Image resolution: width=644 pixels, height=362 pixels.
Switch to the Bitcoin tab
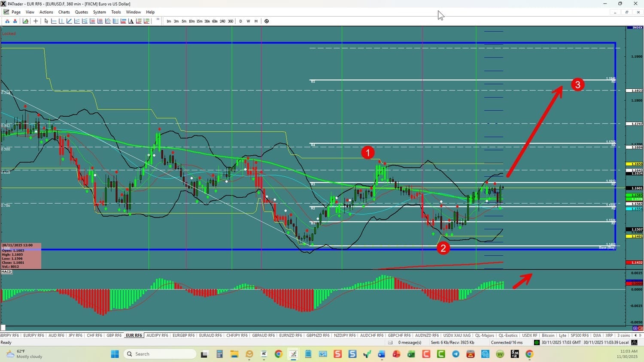(x=548, y=335)
